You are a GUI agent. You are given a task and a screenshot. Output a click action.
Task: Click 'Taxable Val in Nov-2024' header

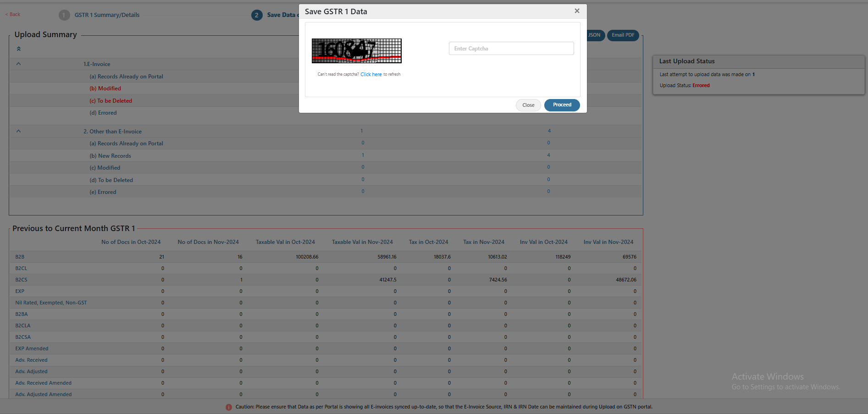pos(362,242)
